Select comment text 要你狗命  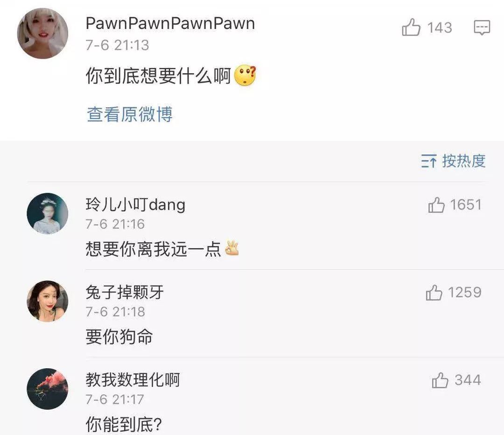pyautogui.click(x=119, y=337)
